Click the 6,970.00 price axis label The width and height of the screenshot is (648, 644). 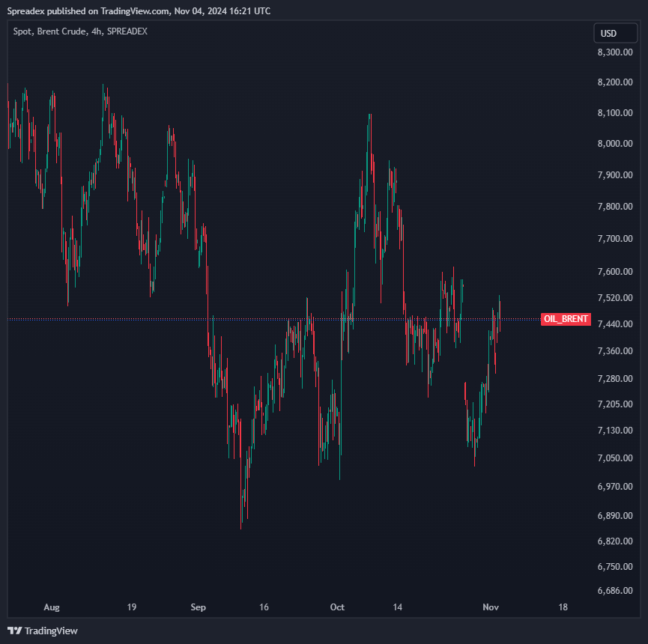coord(615,486)
